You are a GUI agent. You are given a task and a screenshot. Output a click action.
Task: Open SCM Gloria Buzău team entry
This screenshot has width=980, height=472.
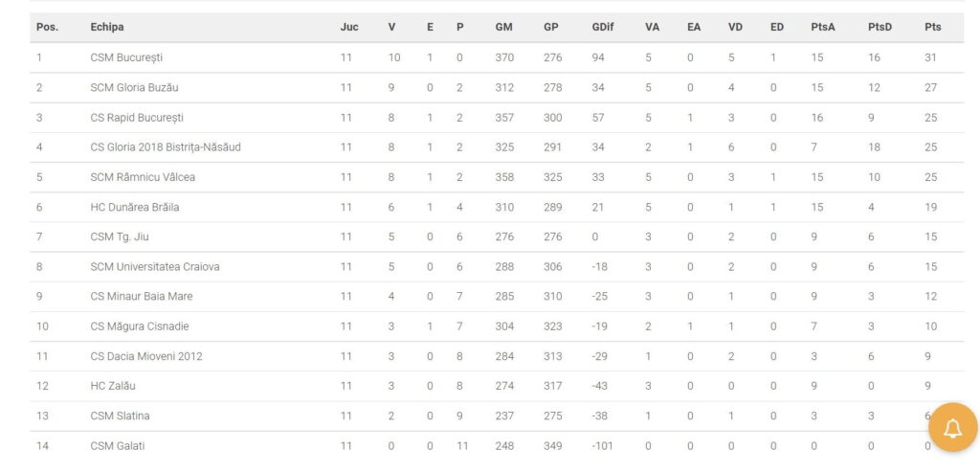click(x=134, y=87)
